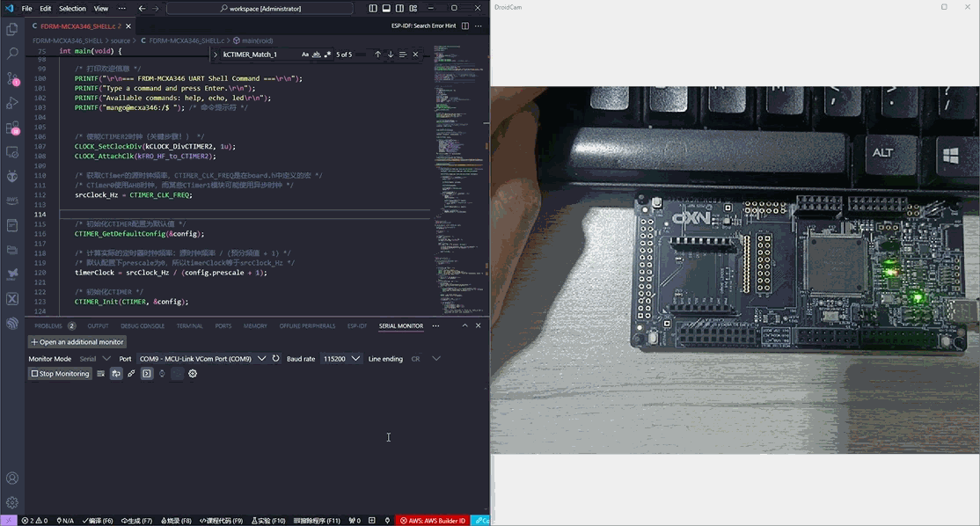Refresh the serial port list
The width and height of the screenshot is (980, 526).
[x=276, y=359]
